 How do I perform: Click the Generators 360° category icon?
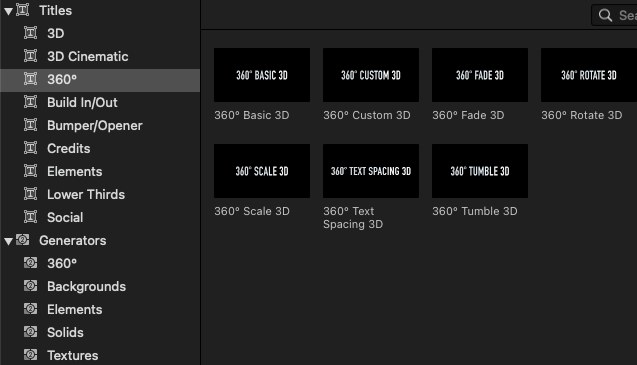(30, 263)
